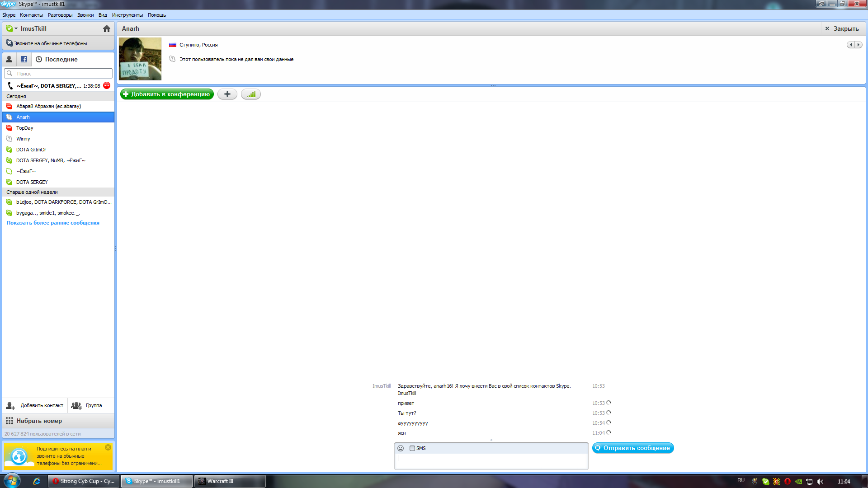Viewport: 868px width, 488px height.
Task: Click the Skype taskbar button imustkill1
Action: coord(157,481)
